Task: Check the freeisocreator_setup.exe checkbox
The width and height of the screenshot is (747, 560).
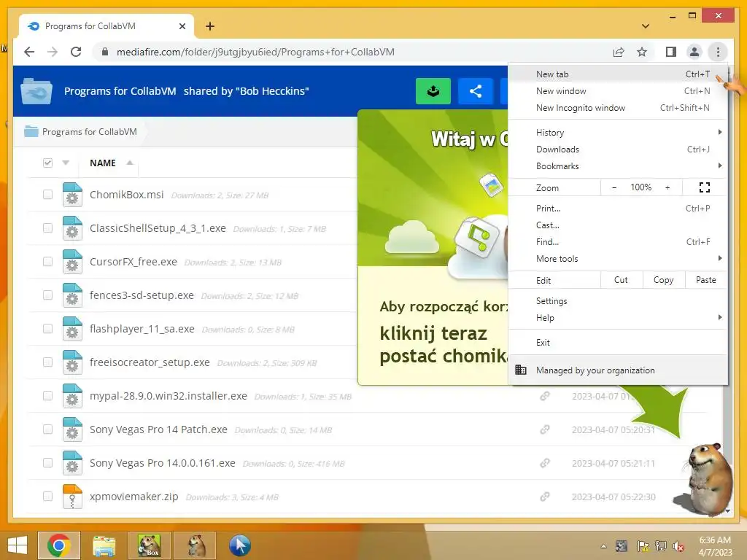Action: click(x=47, y=362)
